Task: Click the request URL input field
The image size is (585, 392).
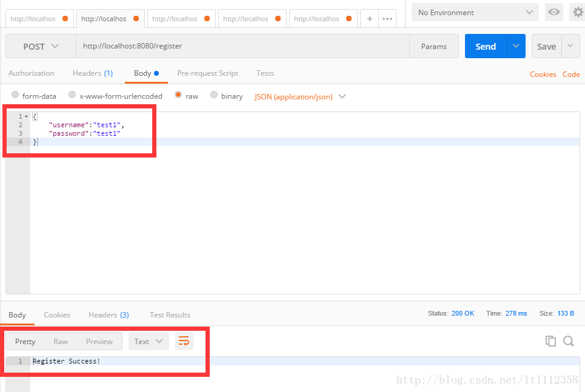Action: (x=242, y=46)
